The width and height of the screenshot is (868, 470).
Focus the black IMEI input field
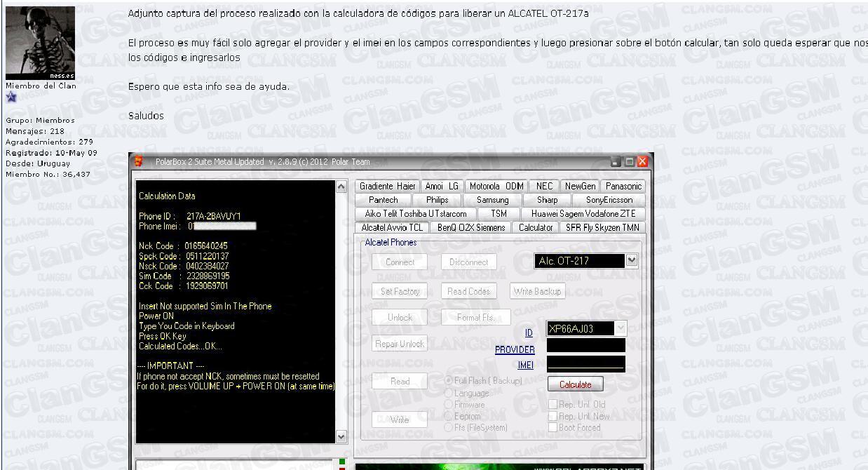pos(585,364)
